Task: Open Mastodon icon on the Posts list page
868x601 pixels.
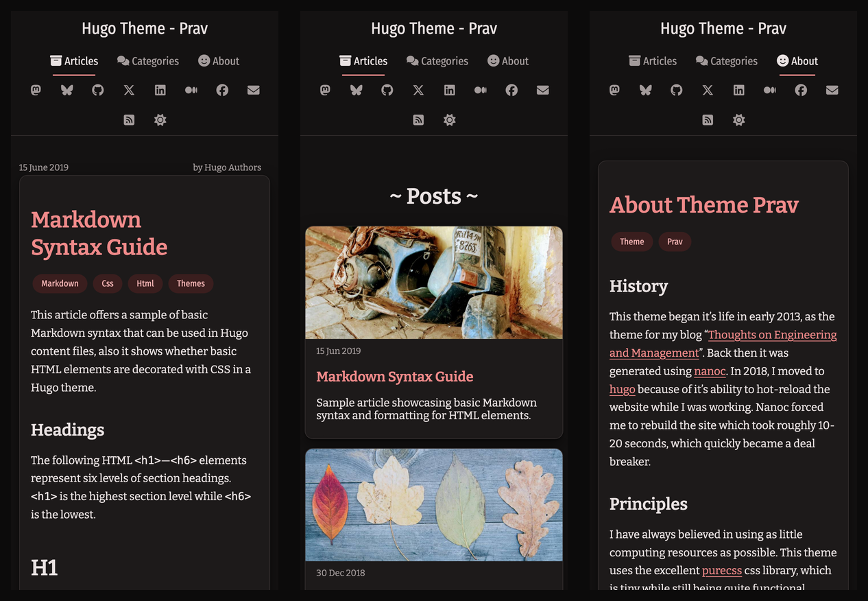Action: click(x=325, y=90)
